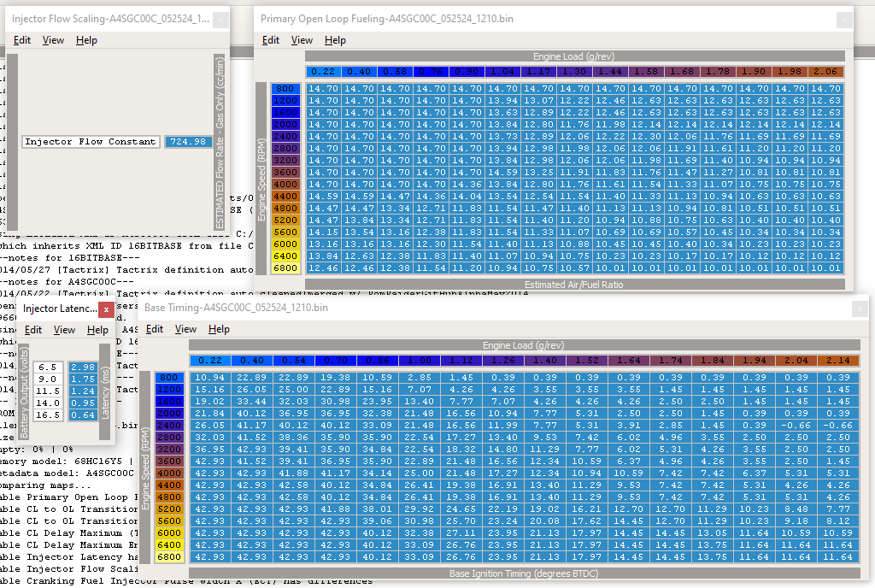Select 6800 RPM row header in Open Loop Fueling
Viewport: 875px width, 588px height.
point(285,268)
